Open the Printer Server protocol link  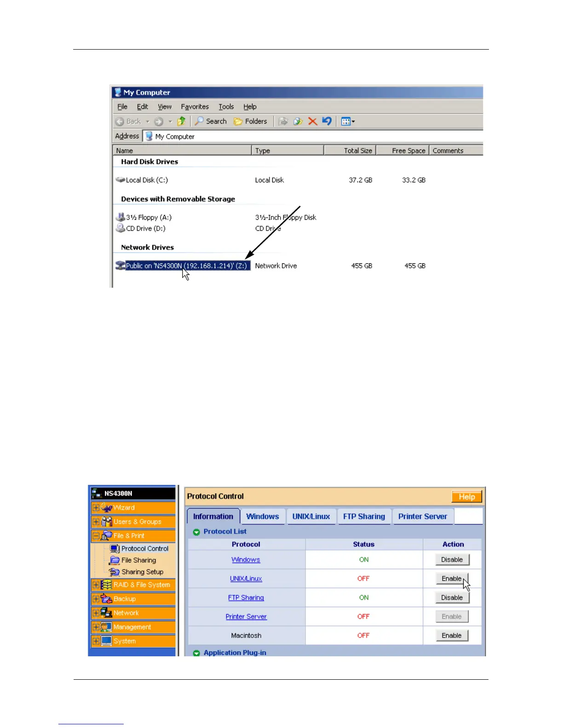(x=246, y=616)
